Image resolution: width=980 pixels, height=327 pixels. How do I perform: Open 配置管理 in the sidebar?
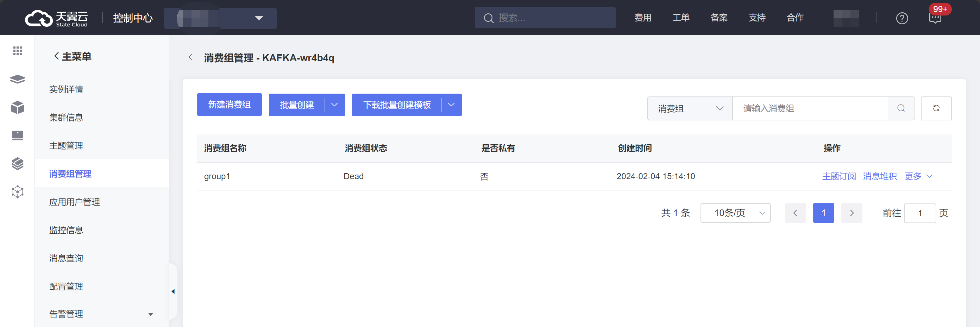(66, 286)
